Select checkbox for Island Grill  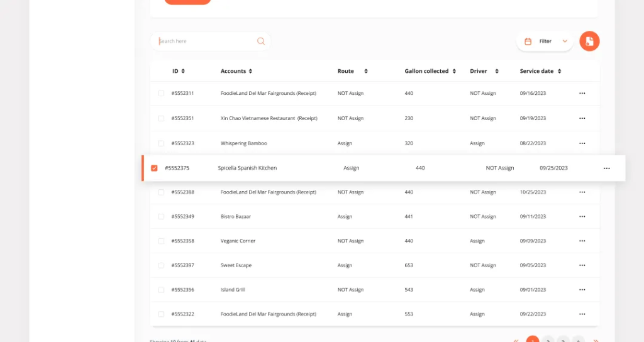coord(161,290)
